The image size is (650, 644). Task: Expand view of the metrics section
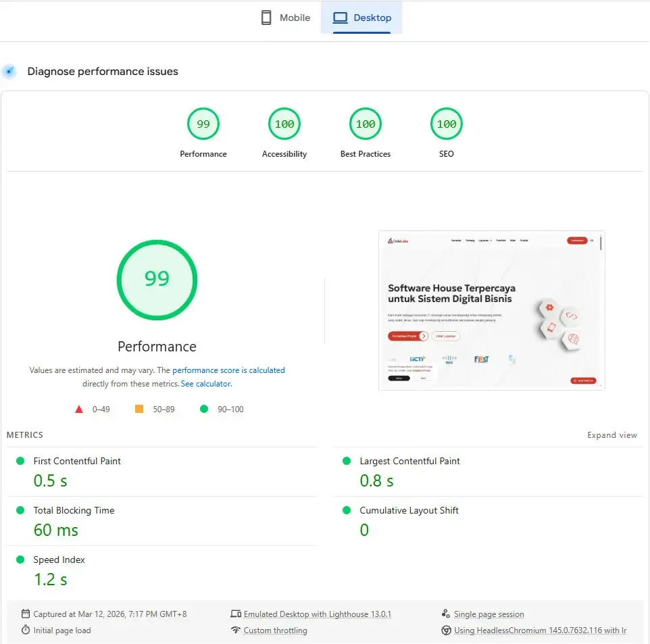(612, 435)
